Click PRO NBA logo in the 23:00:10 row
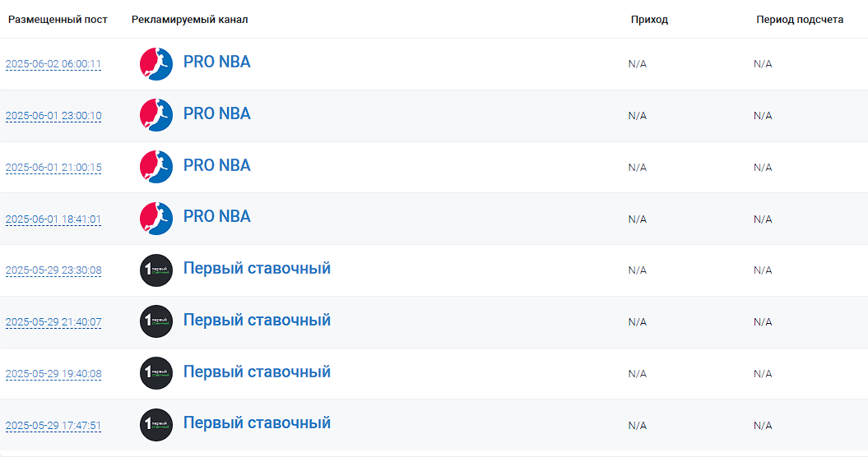The image size is (868, 457). point(156,116)
